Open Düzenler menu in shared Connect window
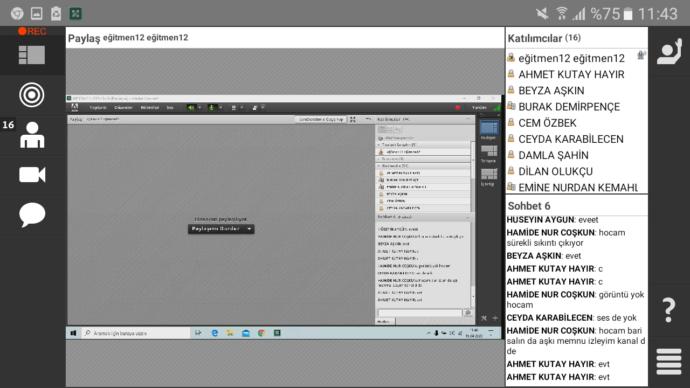 (123, 107)
